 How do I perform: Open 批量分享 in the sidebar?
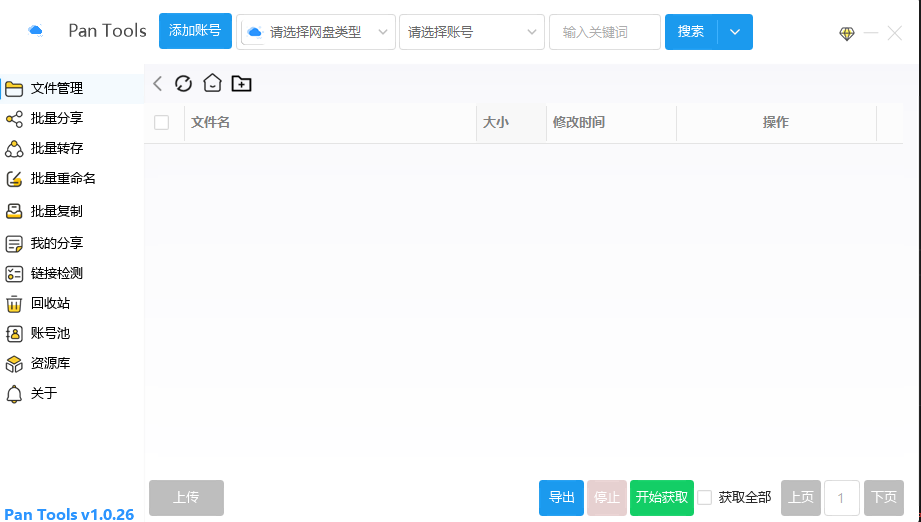(x=56, y=118)
